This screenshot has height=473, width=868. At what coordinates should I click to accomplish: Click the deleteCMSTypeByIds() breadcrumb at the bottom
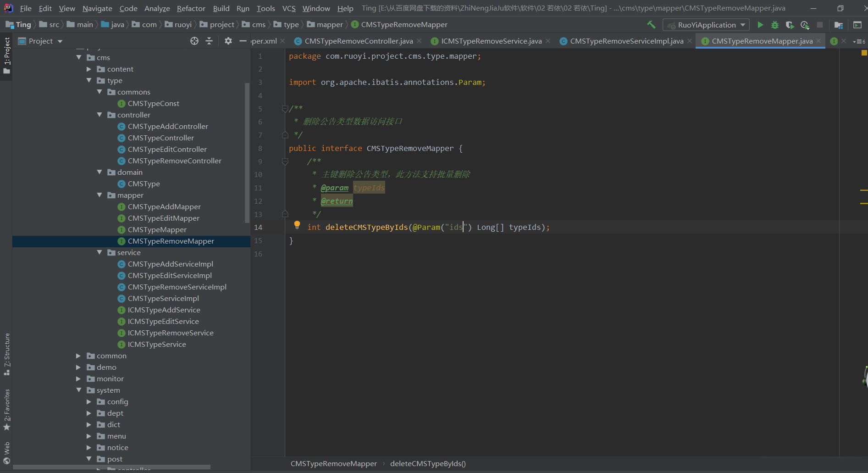(x=427, y=463)
